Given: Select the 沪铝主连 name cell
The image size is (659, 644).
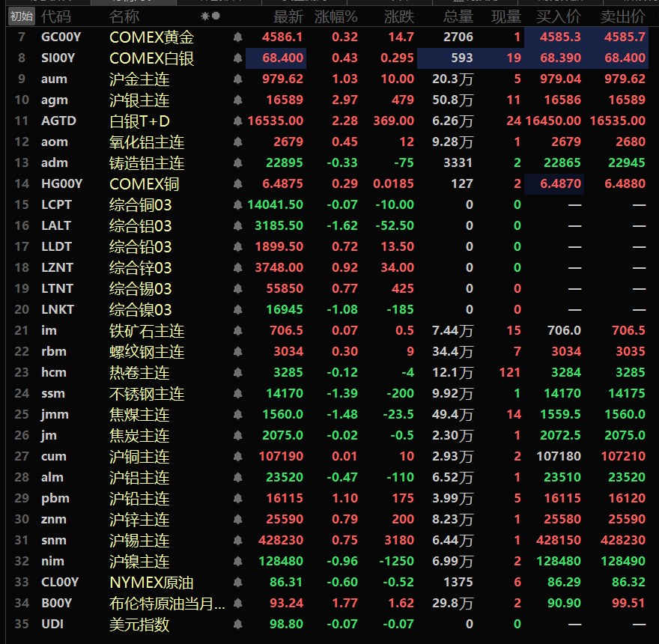Looking at the screenshot, I should point(139,478).
